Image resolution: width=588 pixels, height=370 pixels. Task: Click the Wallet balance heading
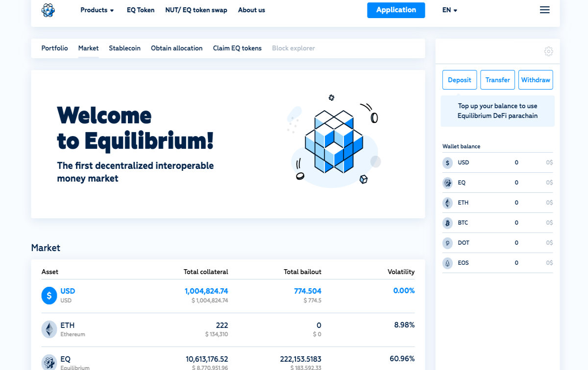pos(461,146)
